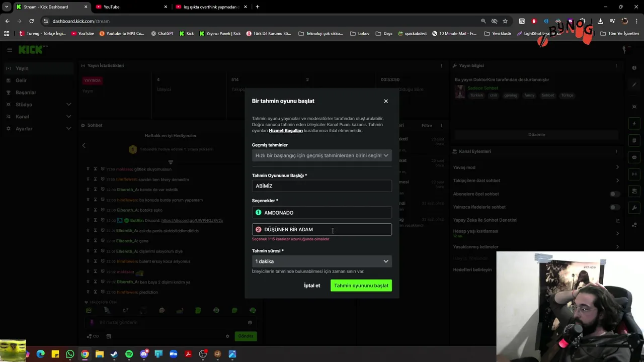Expand the Ayarlar sidebar section

click(38, 129)
